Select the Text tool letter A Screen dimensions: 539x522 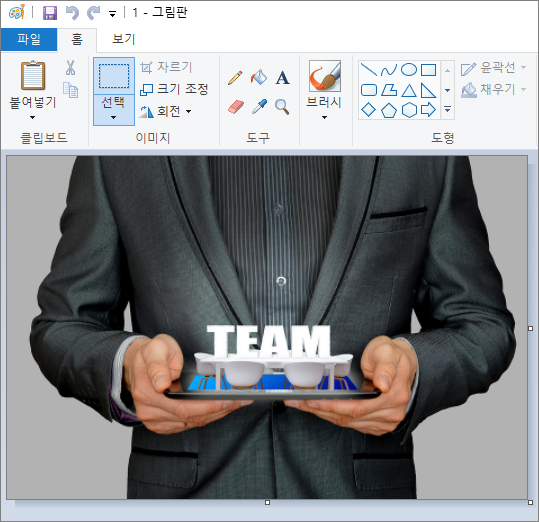283,78
